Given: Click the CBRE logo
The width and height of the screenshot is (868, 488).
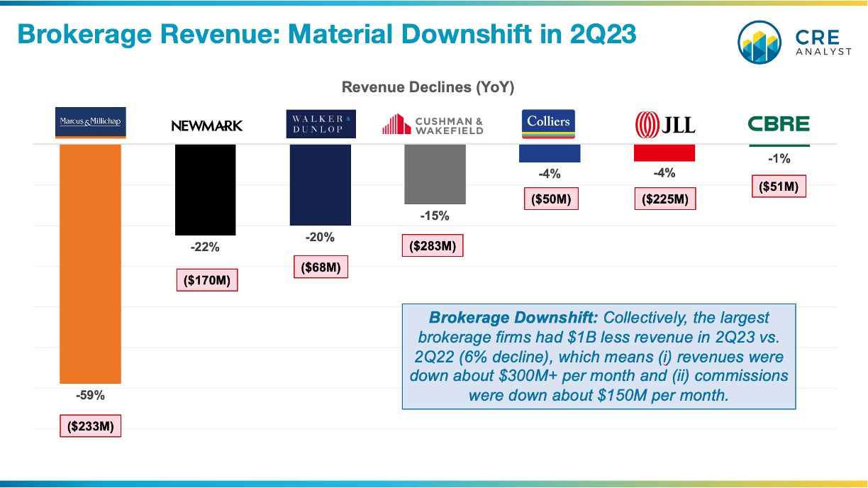Looking at the screenshot, I should point(779,125).
